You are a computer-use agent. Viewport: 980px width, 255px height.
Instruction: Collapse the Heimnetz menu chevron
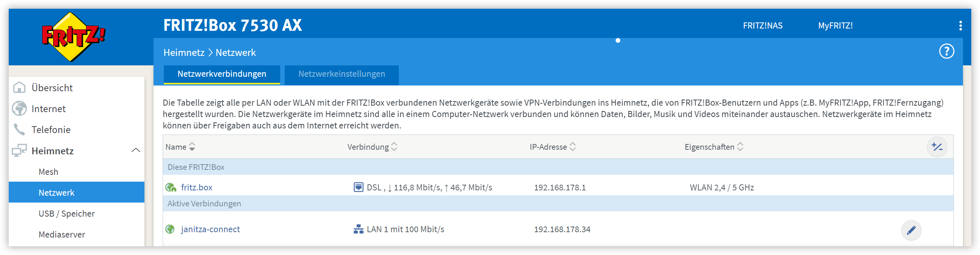click(x=136, y=150)
